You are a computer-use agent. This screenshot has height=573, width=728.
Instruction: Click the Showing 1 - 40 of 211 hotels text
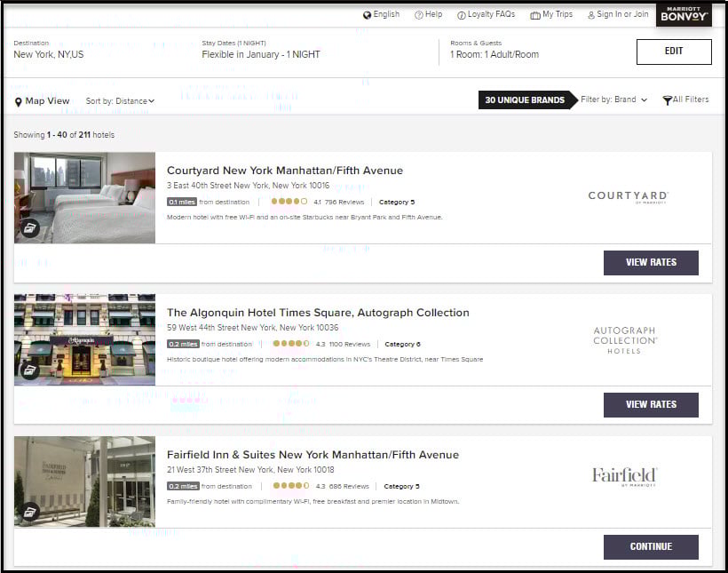pos(64,135)
